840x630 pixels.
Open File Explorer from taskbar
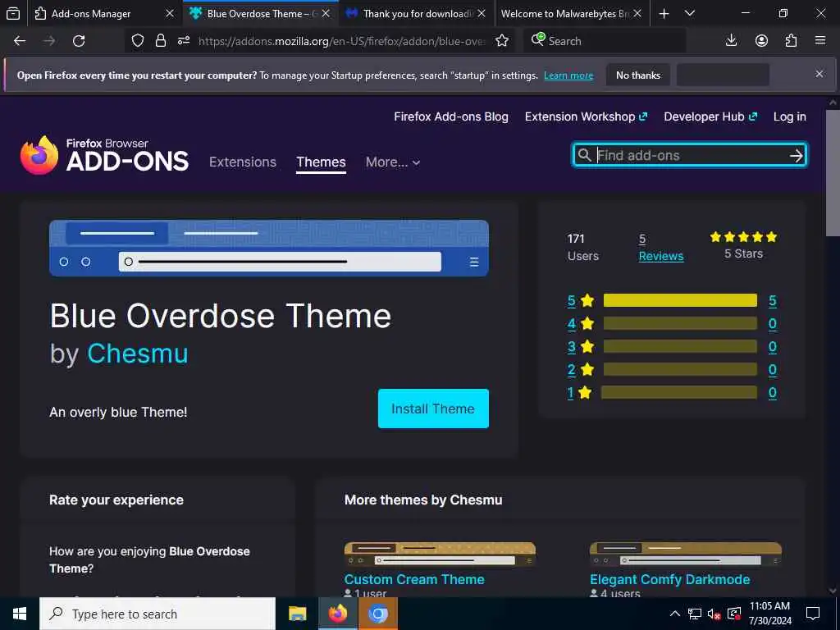click(297, 614)
